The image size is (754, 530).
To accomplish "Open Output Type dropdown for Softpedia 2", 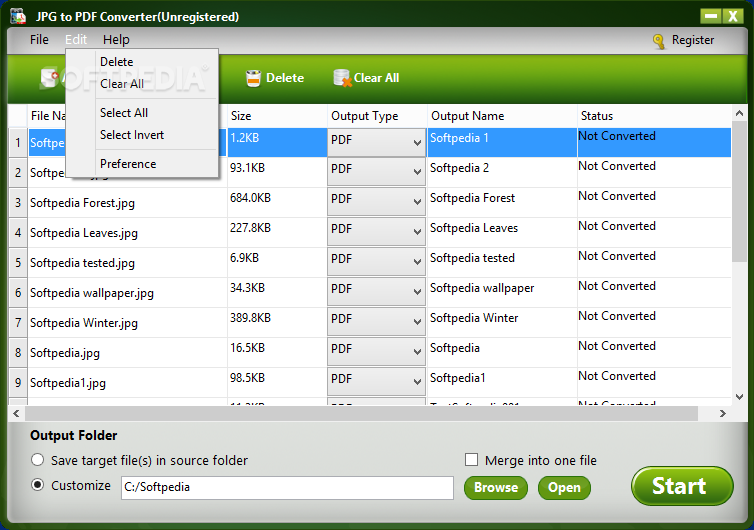I will click(376, 172).
